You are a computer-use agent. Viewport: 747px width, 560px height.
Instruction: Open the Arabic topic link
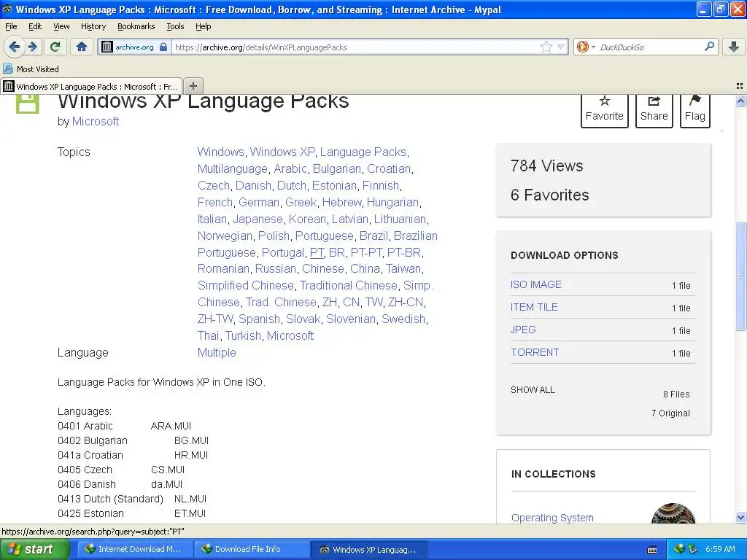pos(290,168)
